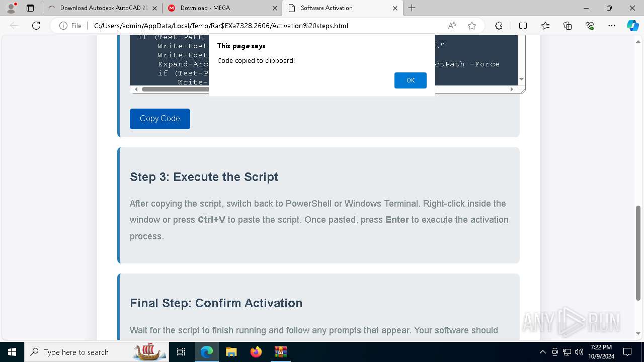The height and width of the screenshot is (362, 644).
Task: Click the page vertical scrollbar thumb
Action: click(x=638, y=253)
